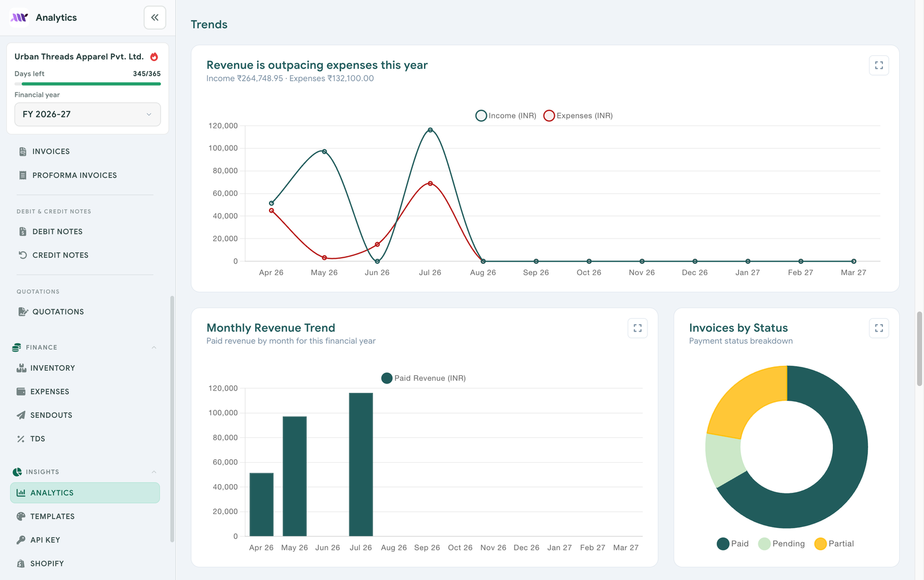Screen dimensions: 924x580
Task: Toggle Paid Revenue (INR) legend item
Action: tap(423, 378)
